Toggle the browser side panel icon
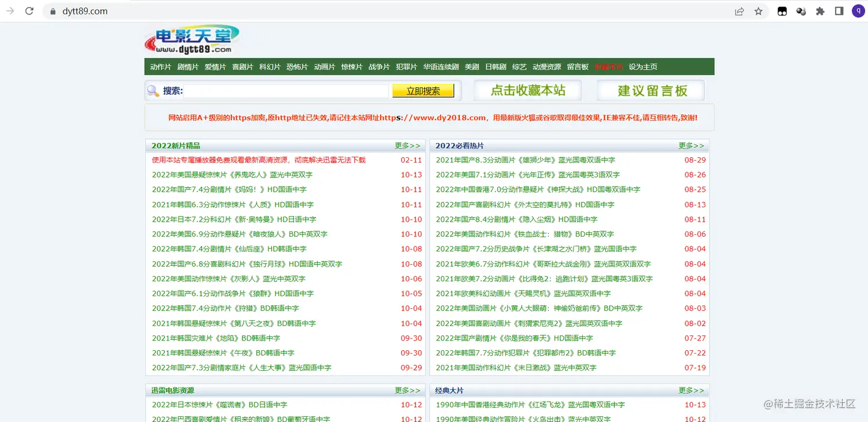This screenshot has width=868, height=422. 839,11
